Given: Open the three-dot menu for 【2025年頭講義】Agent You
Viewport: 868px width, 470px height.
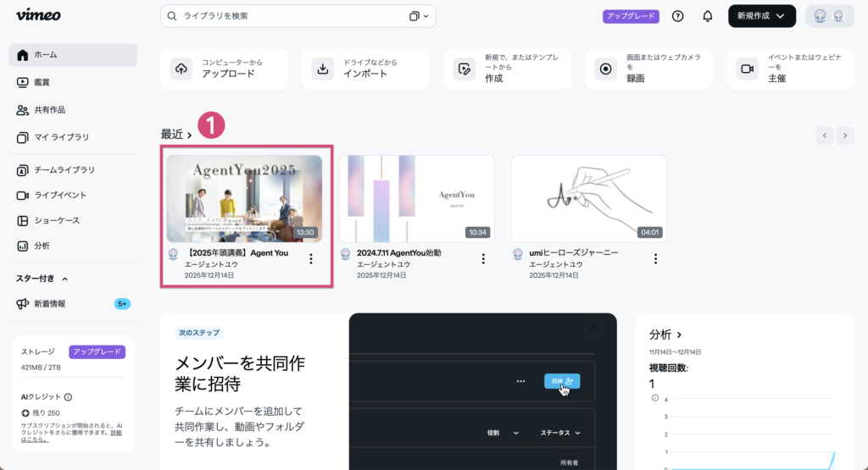Looking at the screenshot, I should [311, 259].
